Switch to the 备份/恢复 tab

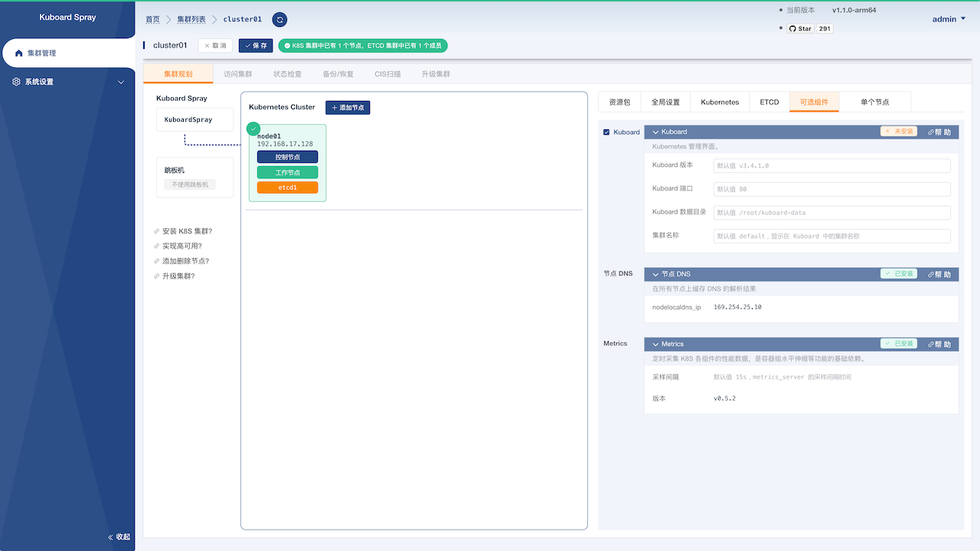point(338,74)
